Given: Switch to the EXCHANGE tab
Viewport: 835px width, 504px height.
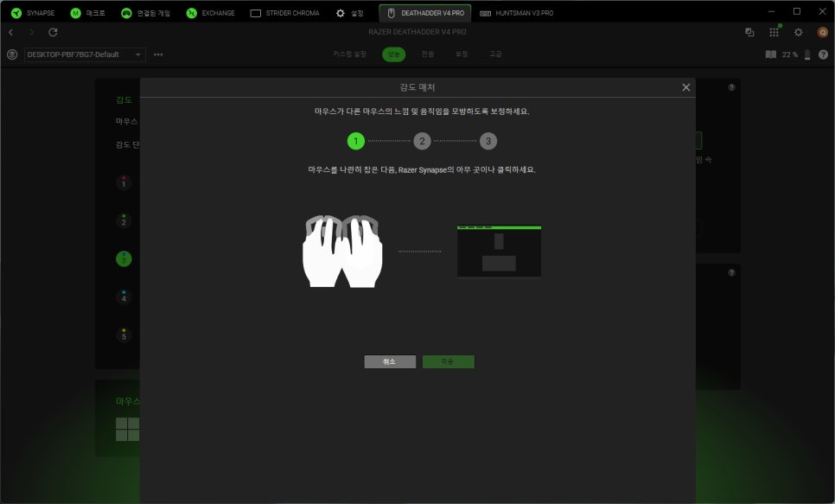Looking at the screenshot, I should tap(210, 13).
